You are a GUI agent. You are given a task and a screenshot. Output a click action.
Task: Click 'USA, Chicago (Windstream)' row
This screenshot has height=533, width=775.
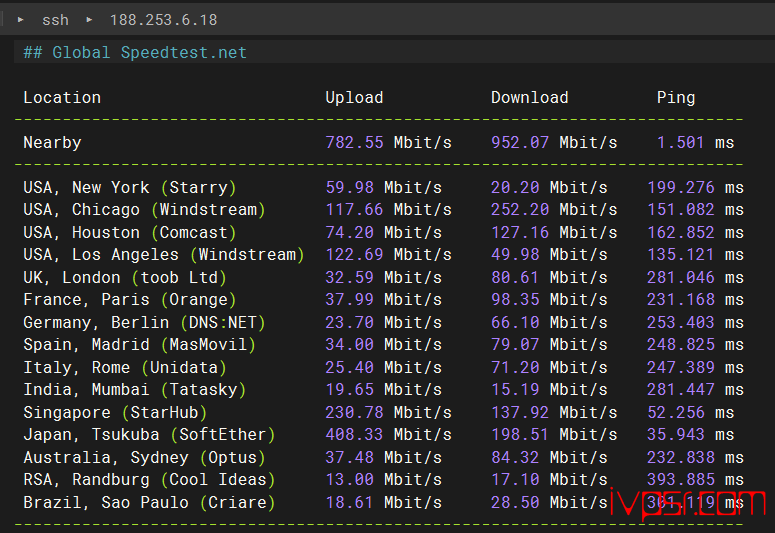pyautogui.click(x=144, y=210)
